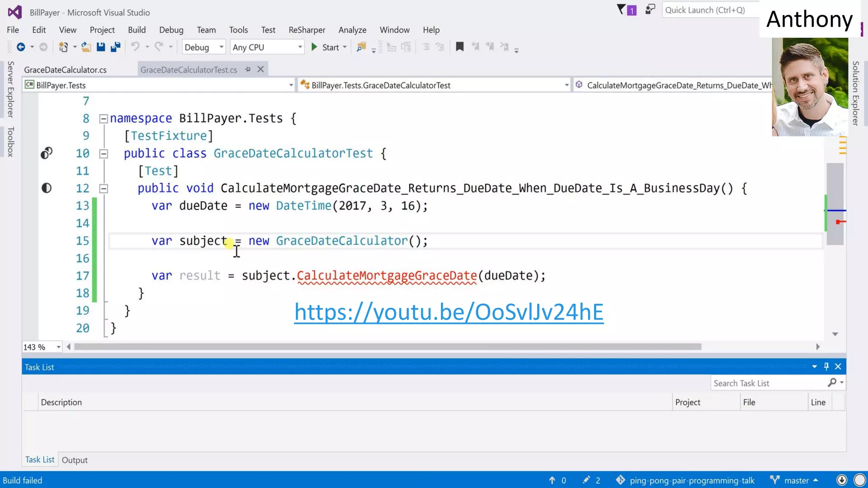Click the master branch indicator in the status bar

pos(796,480)
